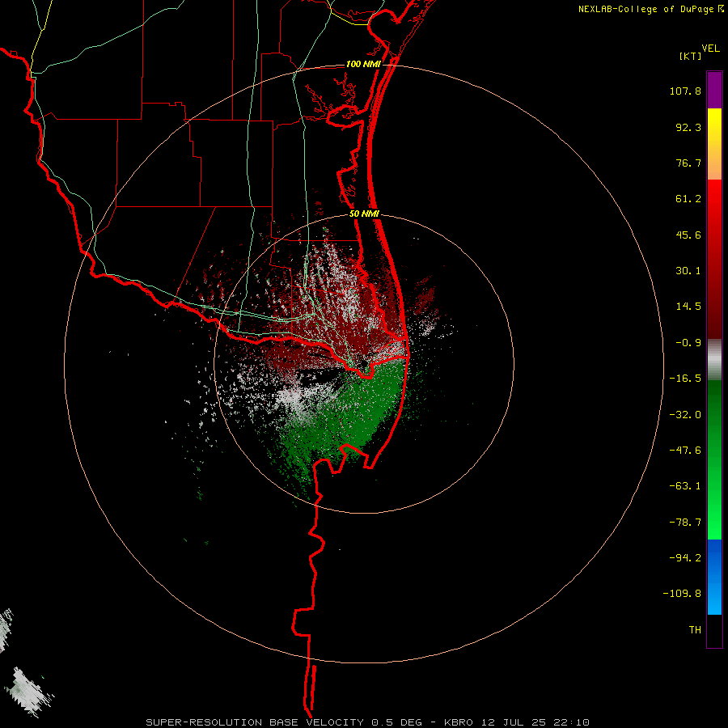Viewport: 728px width, 728px height.
Task: Click the -109.8 legend value
Action: pos(682,594)
